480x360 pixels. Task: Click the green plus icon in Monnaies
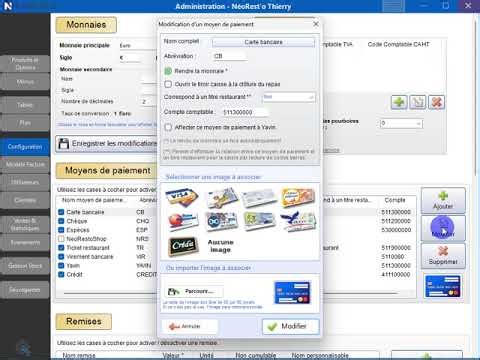[399, 102]
